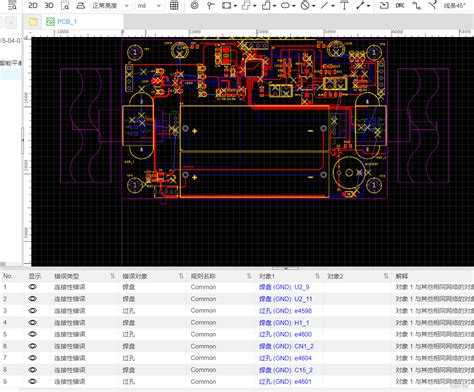474x392 pixels.
Task: Click the prohibited region tool icon
Action: click(x=305, y=5)
